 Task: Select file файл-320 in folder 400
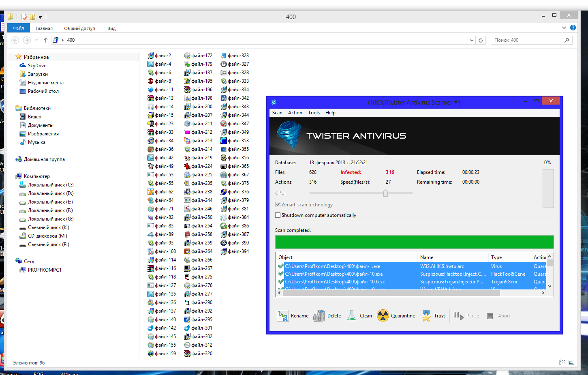(198, 354)
